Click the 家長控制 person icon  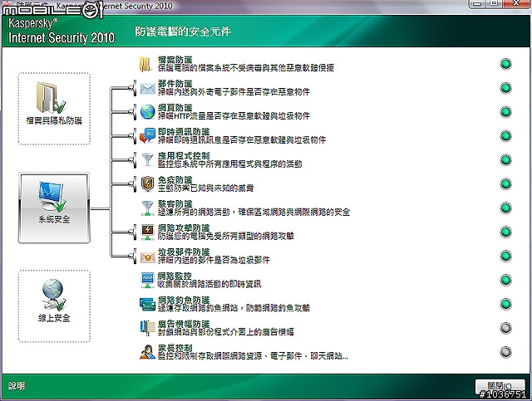click(147, 352)
